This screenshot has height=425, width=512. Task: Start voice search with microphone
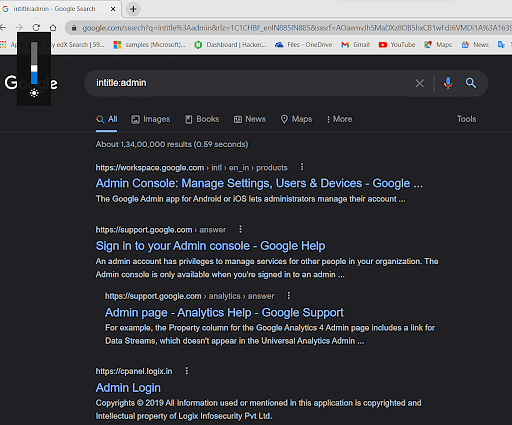[448, 83]
